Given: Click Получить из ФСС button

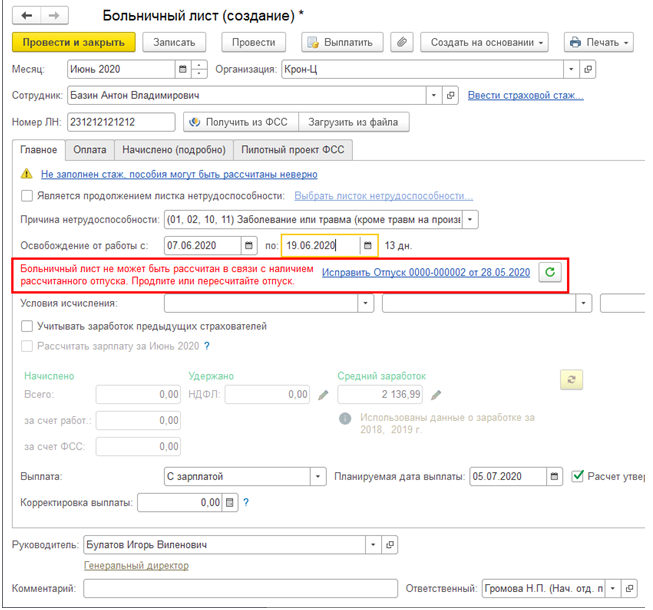Looking at the screenshot, I should tap(241, 122).
